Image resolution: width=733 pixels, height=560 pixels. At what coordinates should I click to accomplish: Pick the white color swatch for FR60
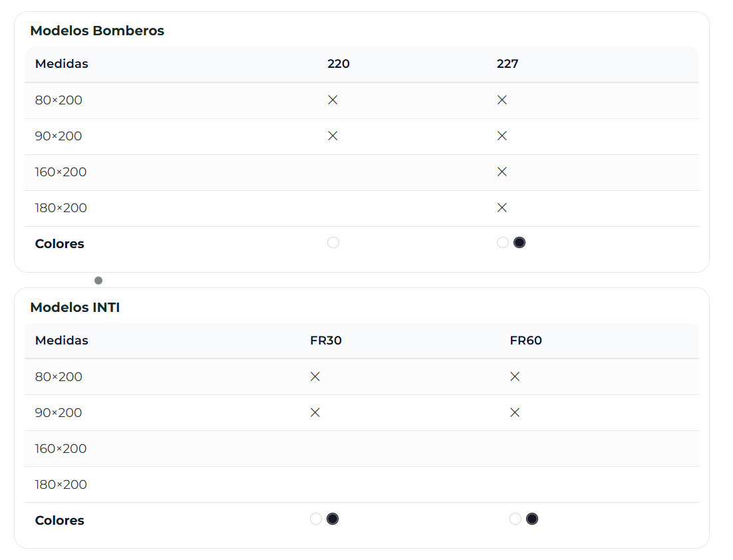coord(515,519)
